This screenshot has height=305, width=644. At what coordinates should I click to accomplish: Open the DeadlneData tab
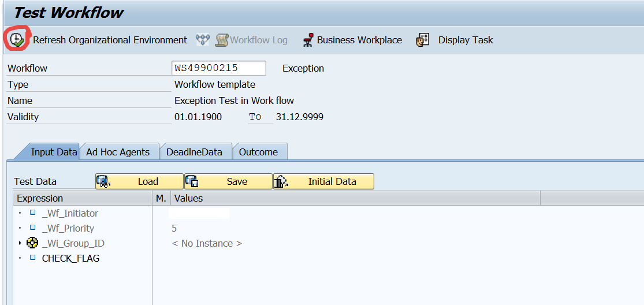pos(194,152)
